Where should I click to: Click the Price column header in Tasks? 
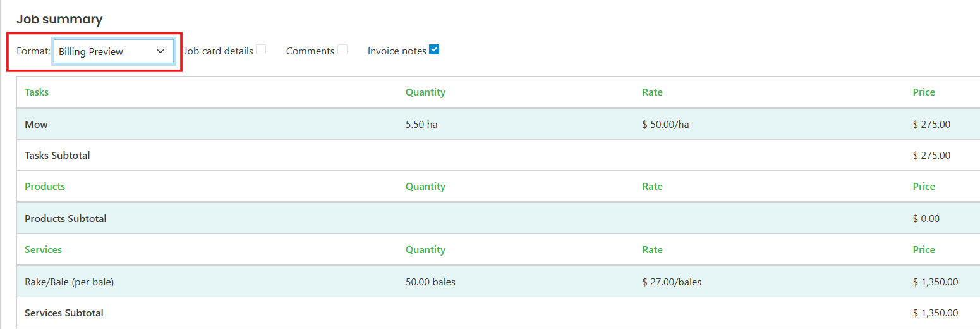point(924,92)
